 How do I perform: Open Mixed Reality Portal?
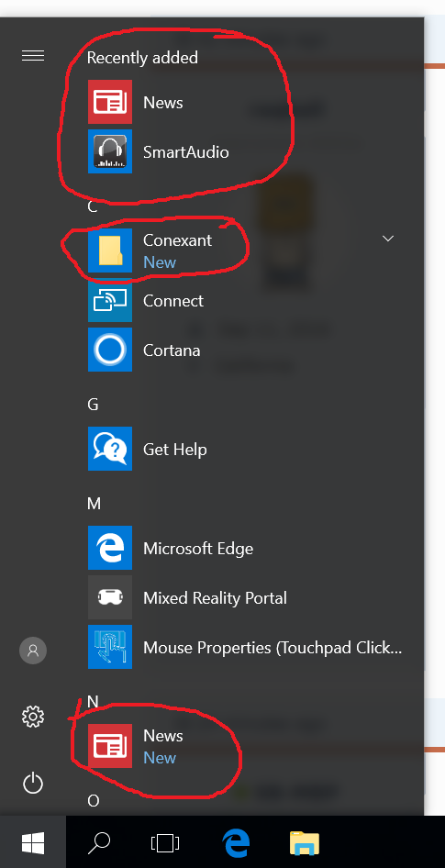[x=243, y=598]
